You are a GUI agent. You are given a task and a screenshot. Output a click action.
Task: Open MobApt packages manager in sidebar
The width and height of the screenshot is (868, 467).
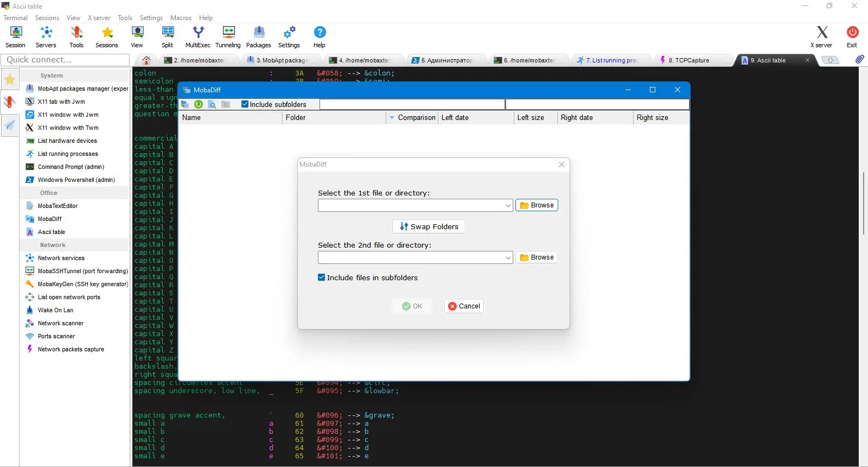coord(76,89)
